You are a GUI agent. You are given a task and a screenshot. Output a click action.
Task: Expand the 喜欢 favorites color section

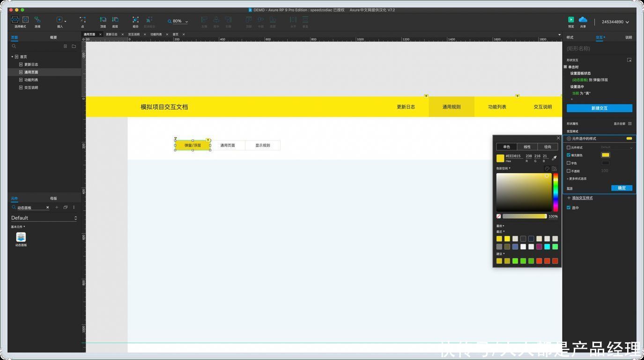pyautogui.click(x=500, y=226)
